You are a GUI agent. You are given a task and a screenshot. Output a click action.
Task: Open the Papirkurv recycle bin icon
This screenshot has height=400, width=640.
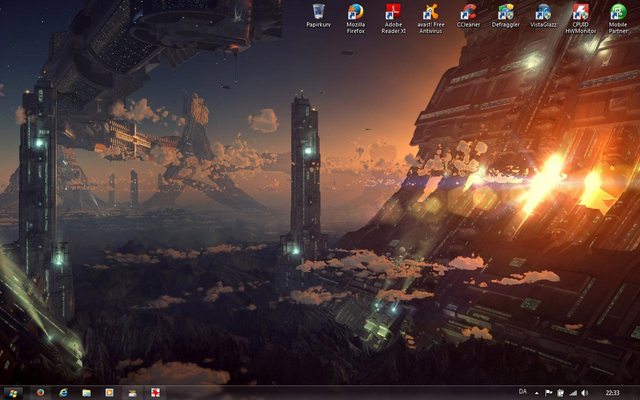pyautogui.click(x=318, y=13)
